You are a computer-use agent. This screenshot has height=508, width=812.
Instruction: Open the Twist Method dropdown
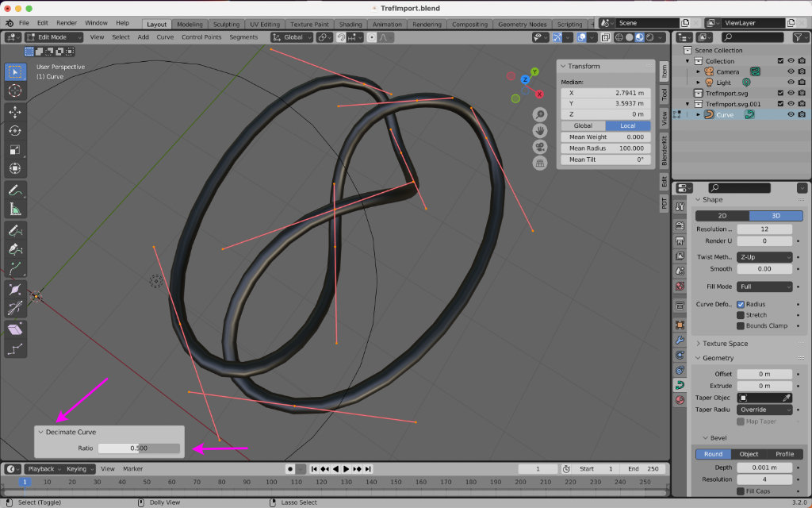click(764, 257)
